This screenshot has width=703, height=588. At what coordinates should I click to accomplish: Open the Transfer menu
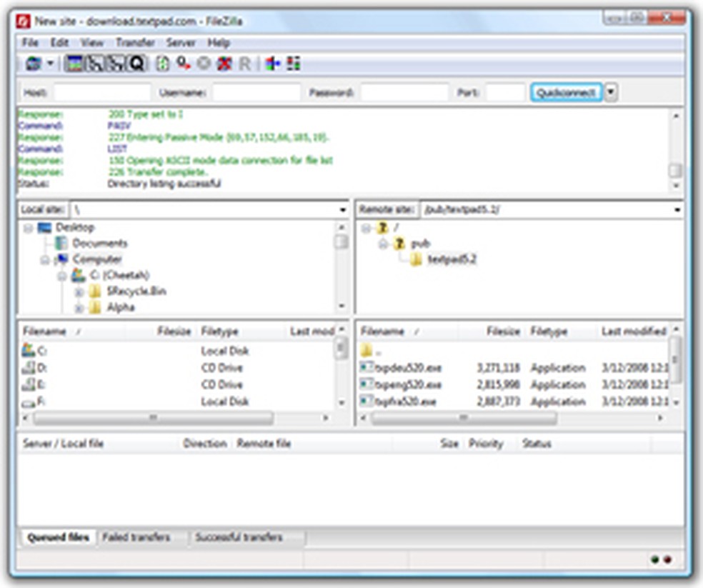pos(136,43)
